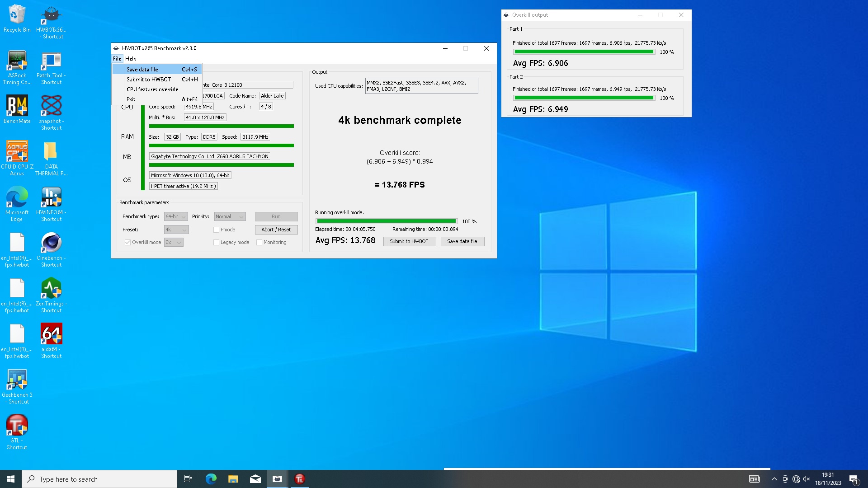Open File Explorer from the taskbar
Image resolution: width=868 pixels, height=488 pixels.
233,479
